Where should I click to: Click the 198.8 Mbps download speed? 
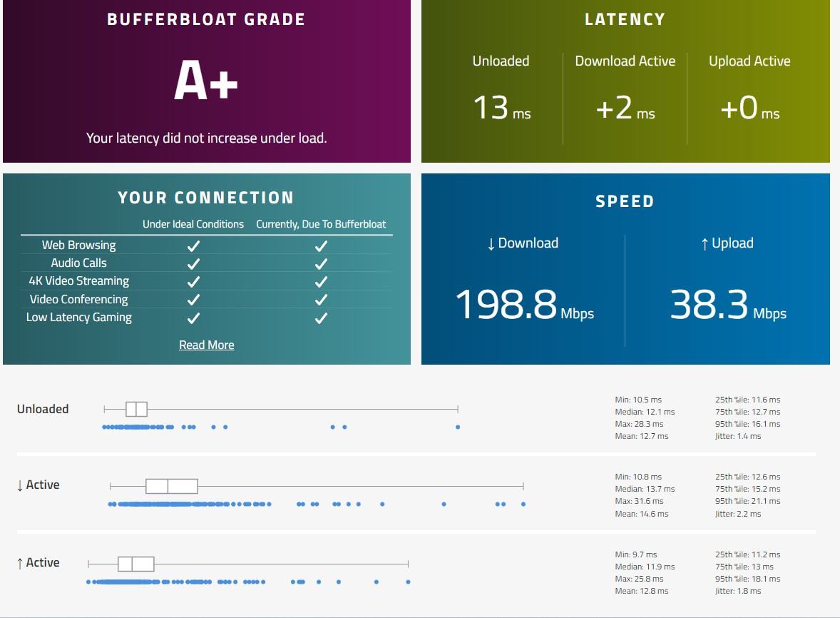[x=524, y=305]
